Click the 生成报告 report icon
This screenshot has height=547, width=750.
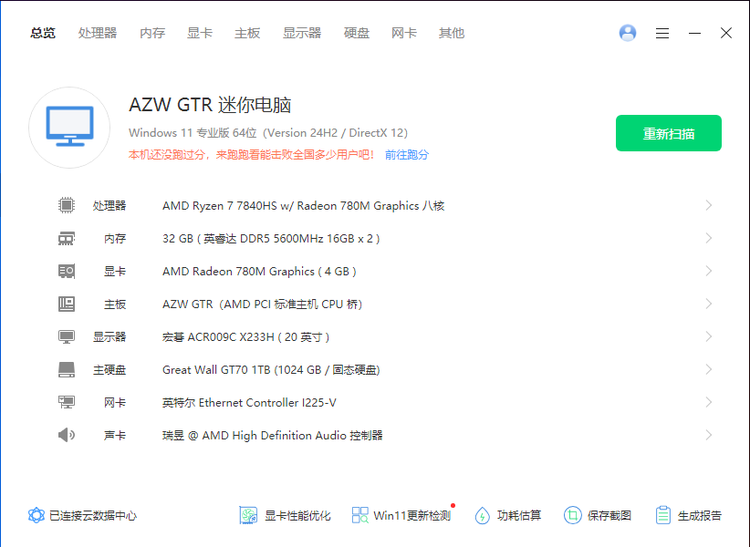tap(663, 515)
